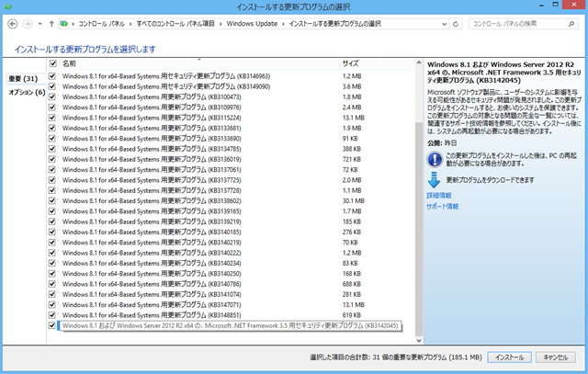Uncheck update KB3146963

(52, 76)
